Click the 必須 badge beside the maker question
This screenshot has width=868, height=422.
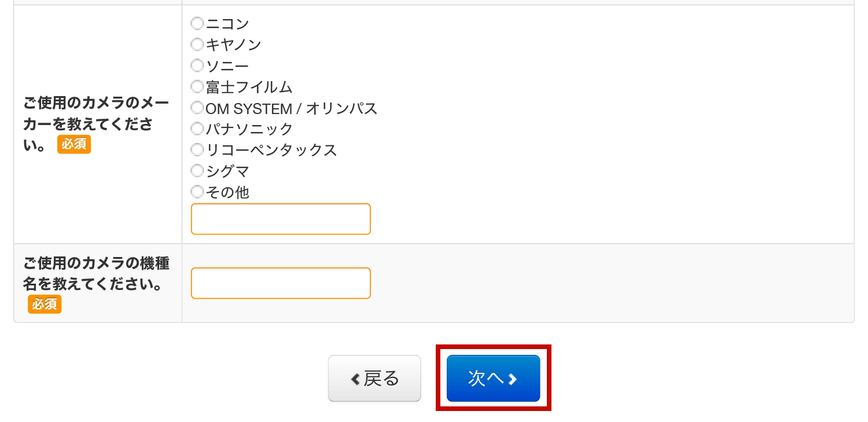pyautogui.click(x=74, y=144)
